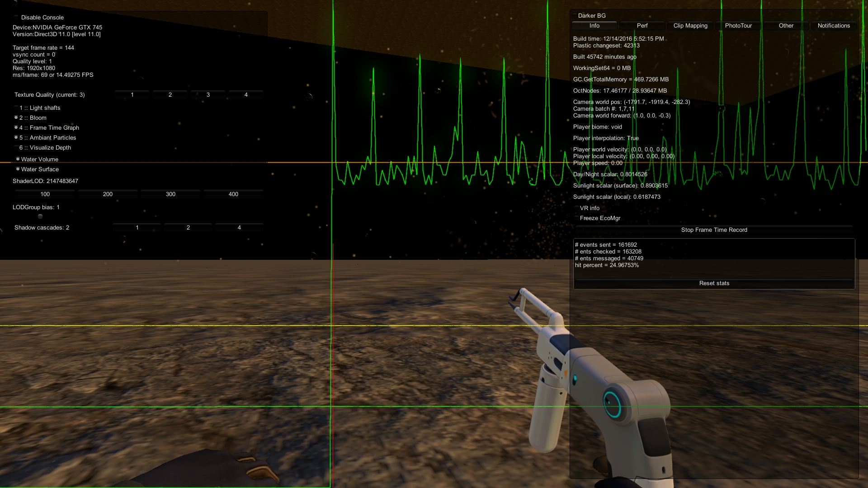Screen dimensions: 868x488
Task: Set Shadow cascades to 2
Action: point(188,227)
